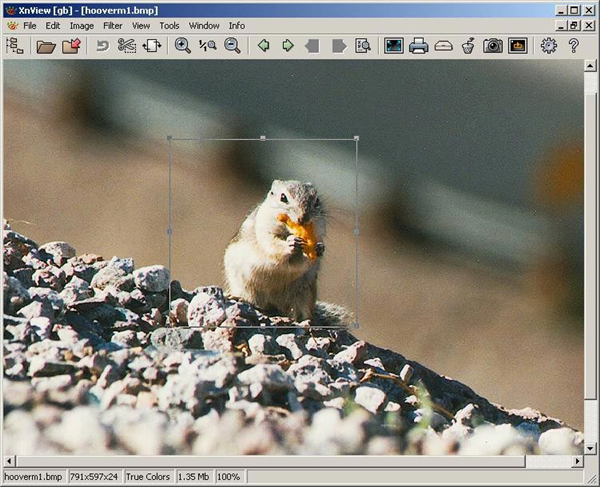Click the Undo arrow icon

(x=102, y=45)
